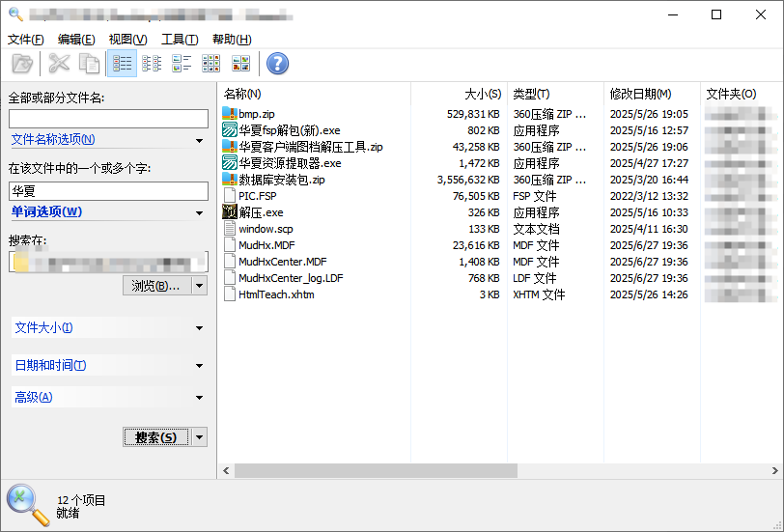Click the size value 3,556,632 KB
This screenshot has height=532, width=784.
pyautogui.click(x=468, y=180)
